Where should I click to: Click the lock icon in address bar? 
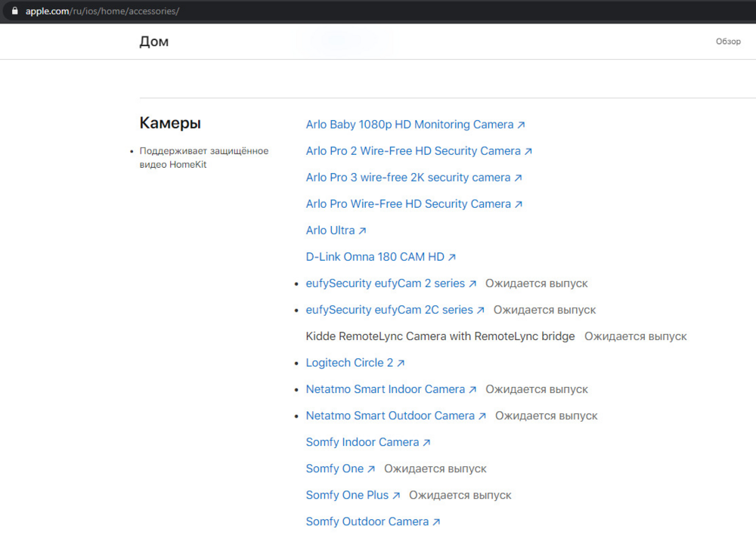pyautogui.click(x=15, y=11)
